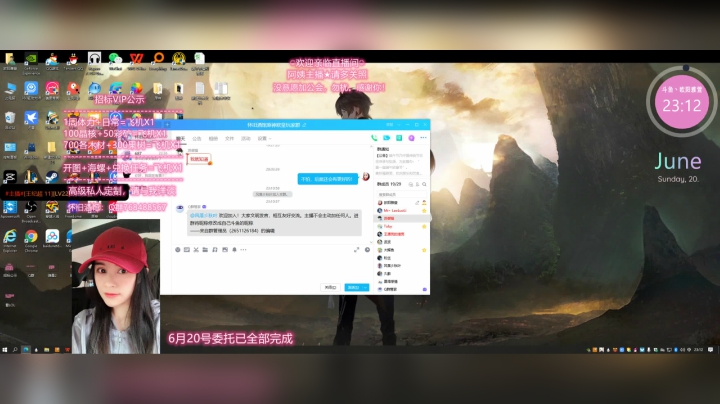
Task: Click the 发送 send button
Action: (353, 287)
